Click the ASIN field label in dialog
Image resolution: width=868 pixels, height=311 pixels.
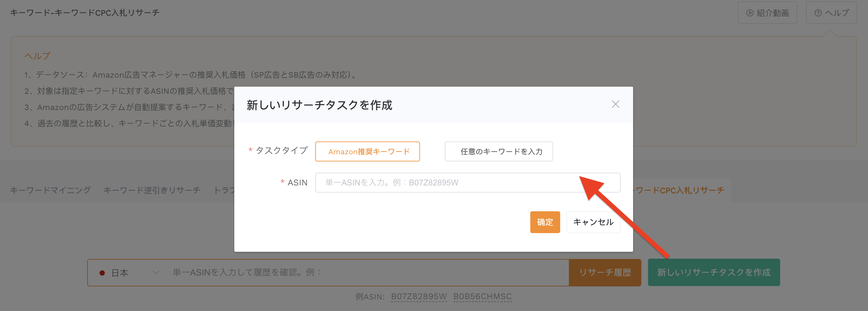[x=297, y=183]
